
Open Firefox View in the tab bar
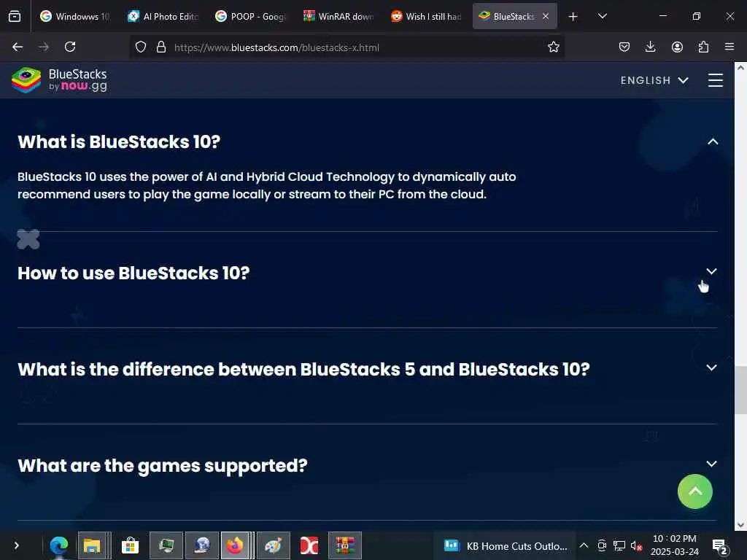[15, 16]
